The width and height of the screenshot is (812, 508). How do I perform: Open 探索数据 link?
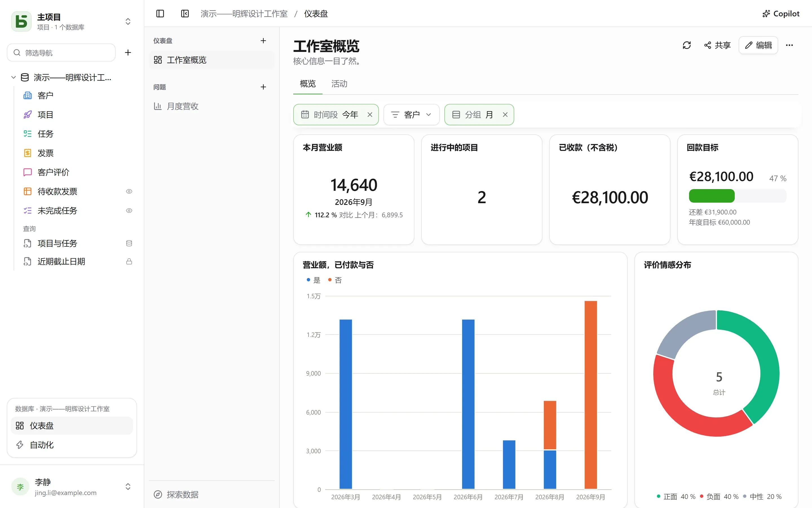tap(176, 494)
